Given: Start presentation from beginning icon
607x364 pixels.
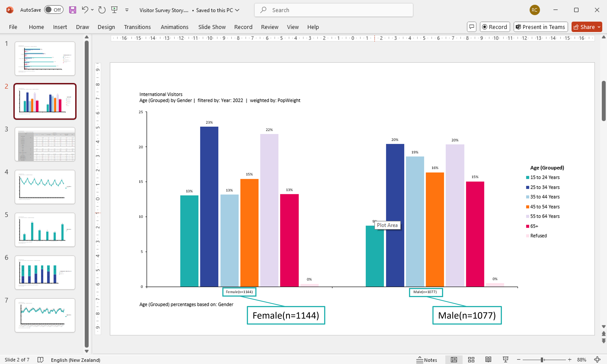Looking at the screenshot, I should tap(114, 10).
